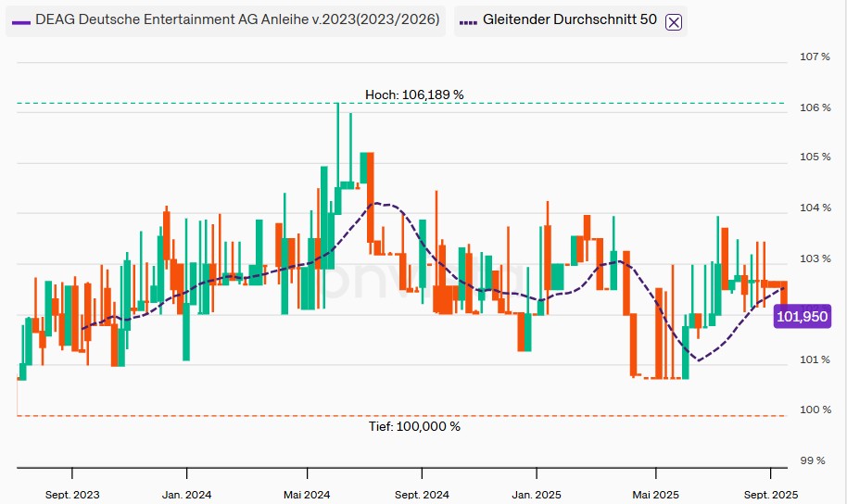Click the Hoch: 106,189 % label
Viewport: 847px width, 504px height.
pos(414,95)
